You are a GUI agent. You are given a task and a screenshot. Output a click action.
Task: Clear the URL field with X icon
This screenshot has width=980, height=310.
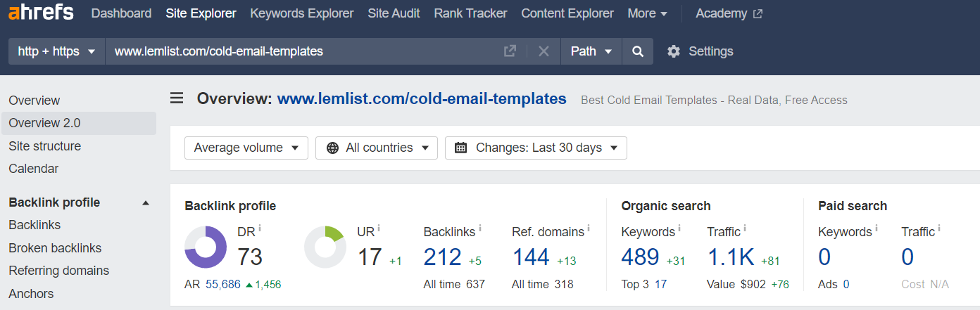pos(544,51)
